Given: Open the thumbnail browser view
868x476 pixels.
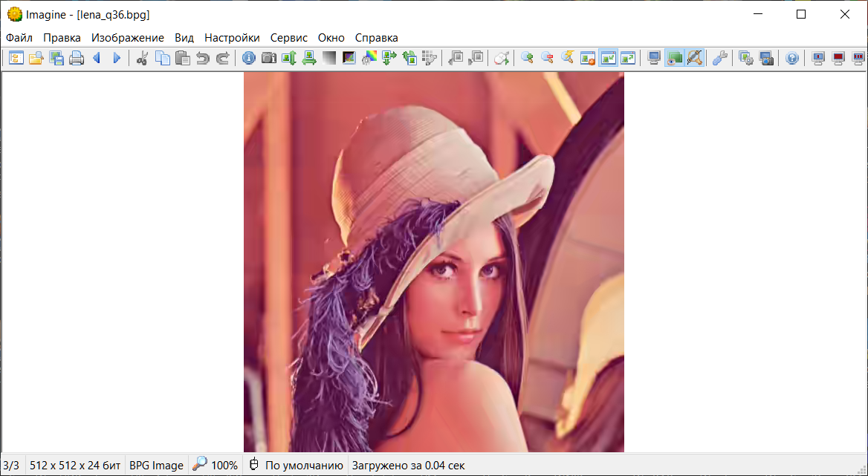Looking at the screenshot, I should pos(16,57).
